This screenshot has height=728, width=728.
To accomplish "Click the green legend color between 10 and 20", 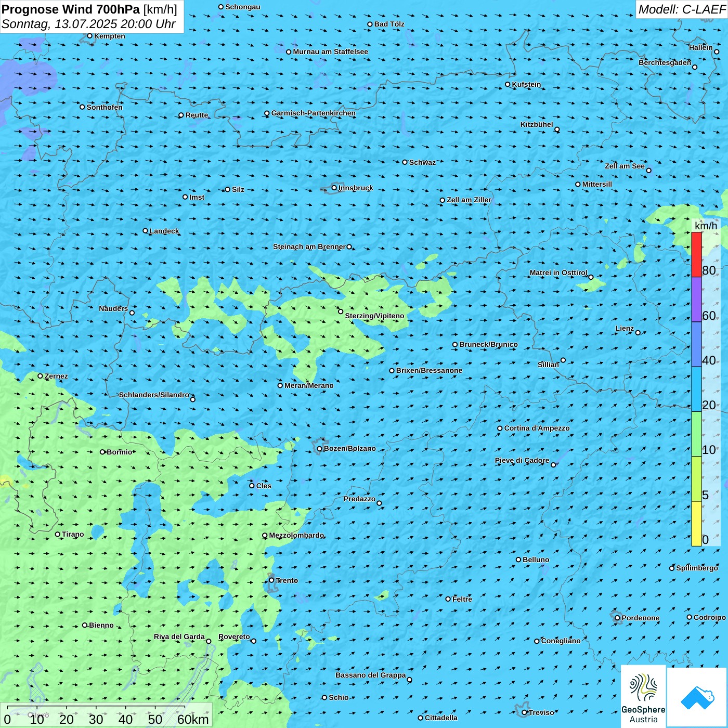I will click(696, 434).
